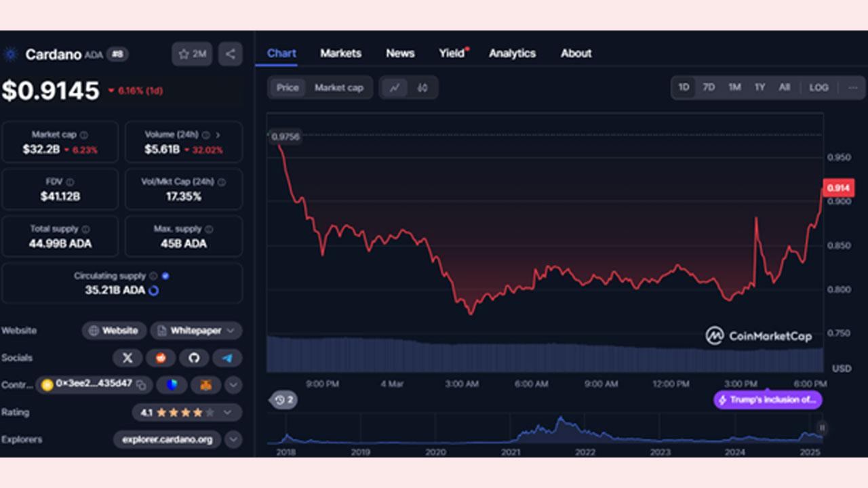Screen dimensions: 868x488
Task: Add Cardano to watchlist with star button
Action: tap(192, 54)
